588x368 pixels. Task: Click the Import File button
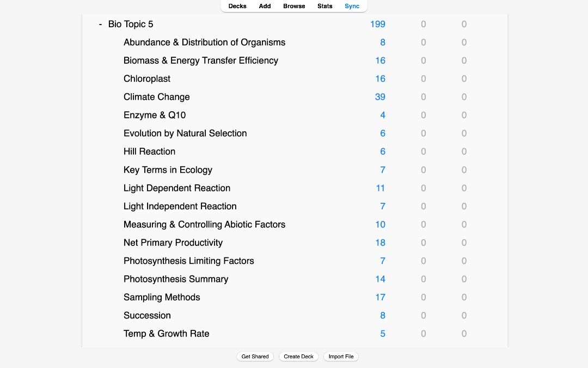coord(341,356)
